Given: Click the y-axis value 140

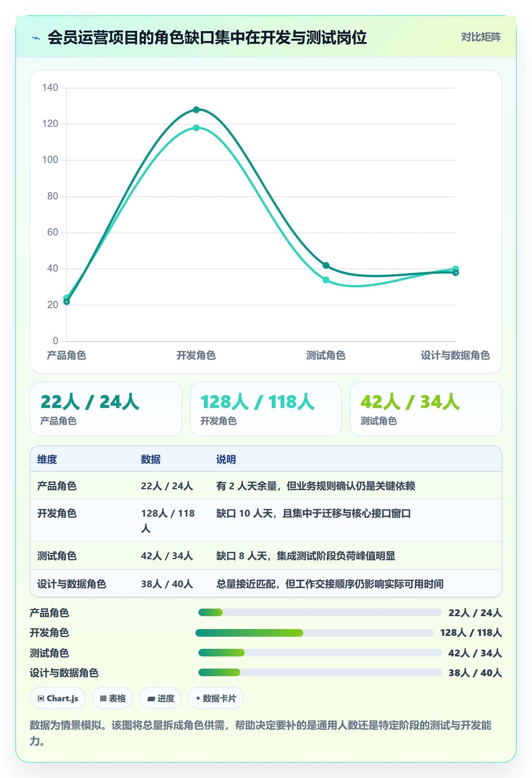Looking at the screenshot, I should point(50,88).
